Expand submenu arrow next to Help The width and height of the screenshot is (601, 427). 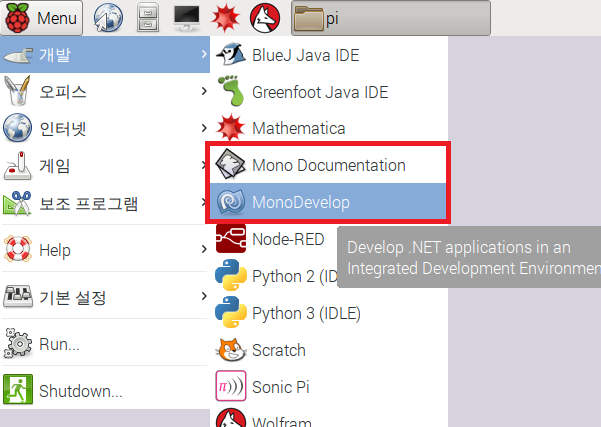(x=204, y=249)
